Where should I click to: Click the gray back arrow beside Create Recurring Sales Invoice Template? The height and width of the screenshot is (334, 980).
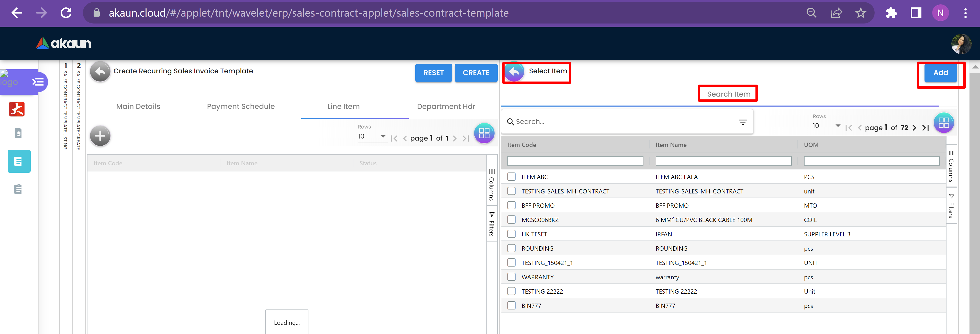pyautogui.click(x=100, y=72)
